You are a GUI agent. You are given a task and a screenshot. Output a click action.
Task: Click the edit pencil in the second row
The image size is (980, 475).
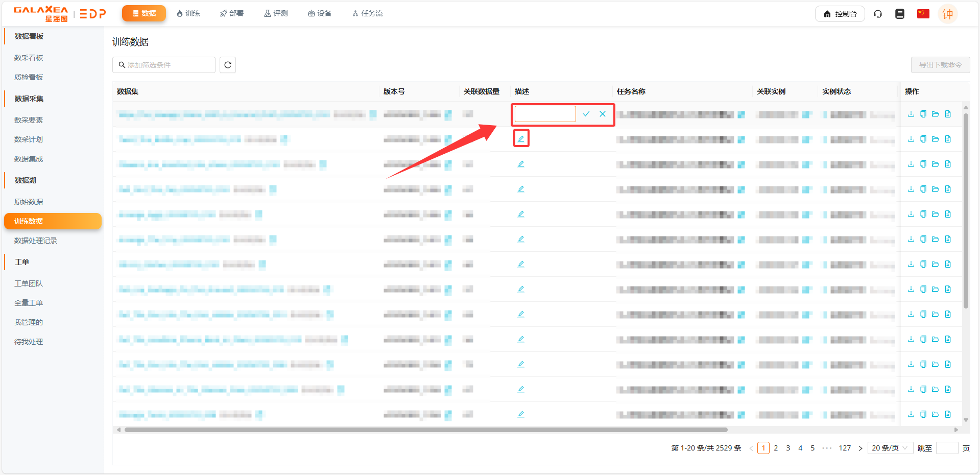(x=521, y=138)
